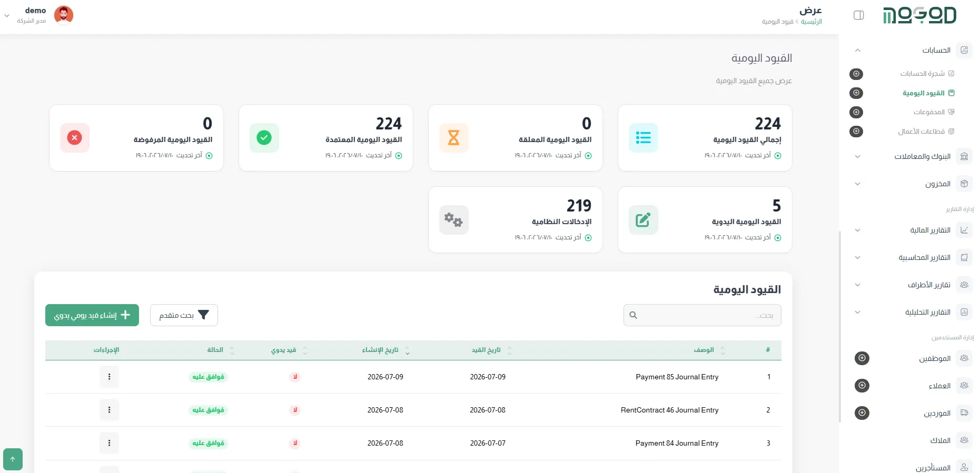This screenshot has width=980, height=473.
Task: Click RentContract 46 Journal Entry text
Action: click(x=670, y=410)
